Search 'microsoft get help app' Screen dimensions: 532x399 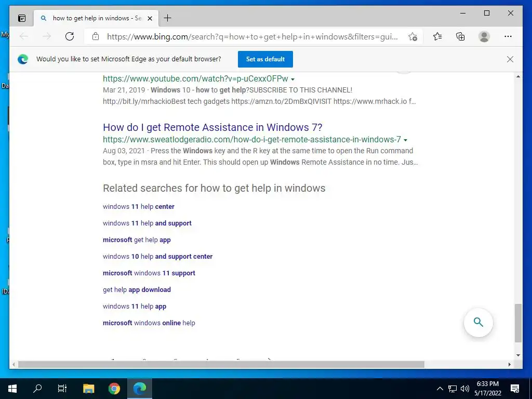pos(137,240)
